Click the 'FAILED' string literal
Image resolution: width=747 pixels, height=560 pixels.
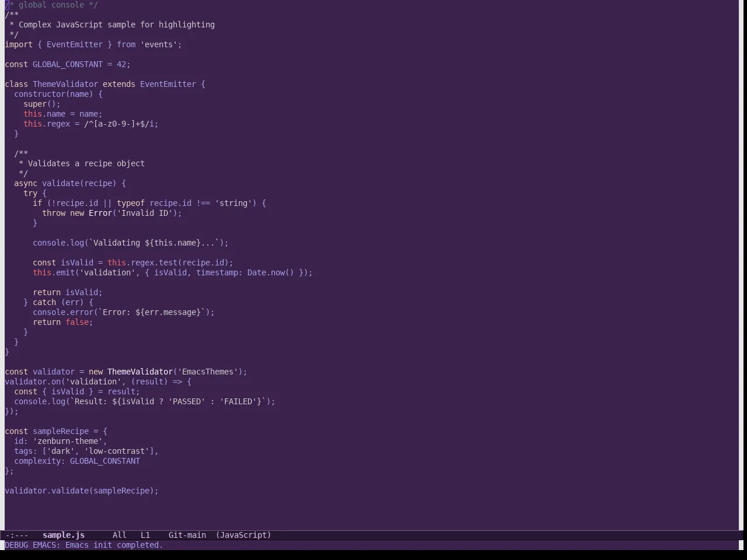(x=238, y=401)
